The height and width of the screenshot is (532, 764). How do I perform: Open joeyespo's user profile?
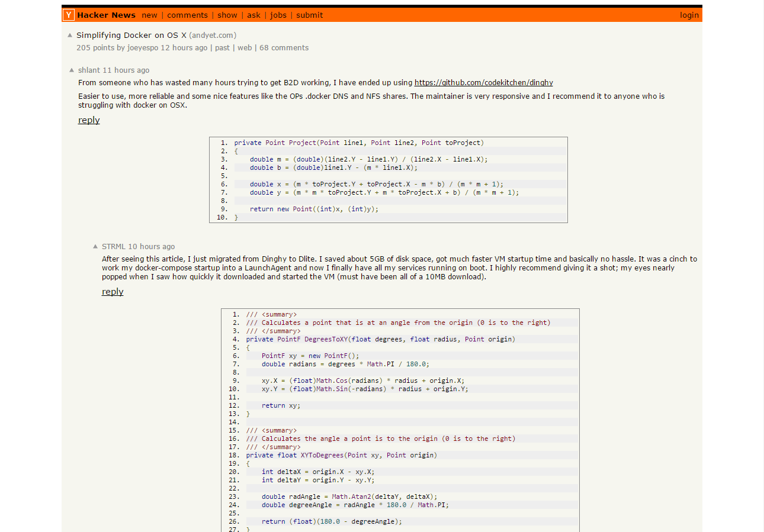click(x=143, y=48)
